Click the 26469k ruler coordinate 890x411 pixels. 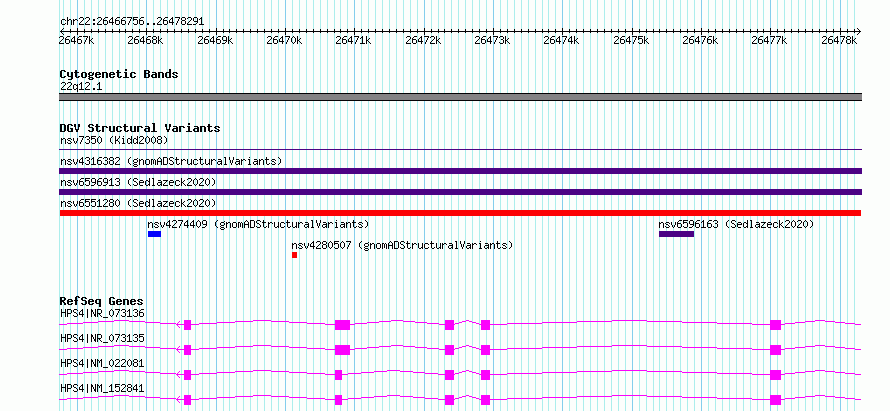(x=215, y=40)
